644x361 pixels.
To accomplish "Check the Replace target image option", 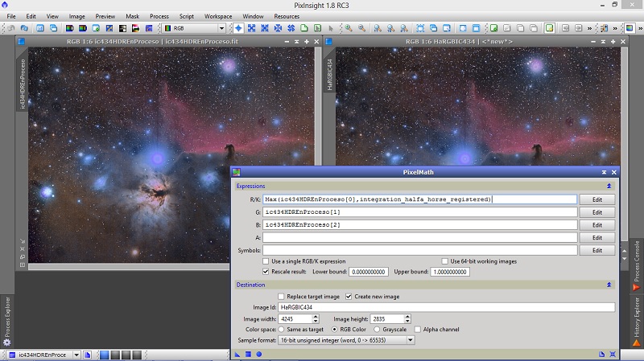I will click(x=281, y=297).
